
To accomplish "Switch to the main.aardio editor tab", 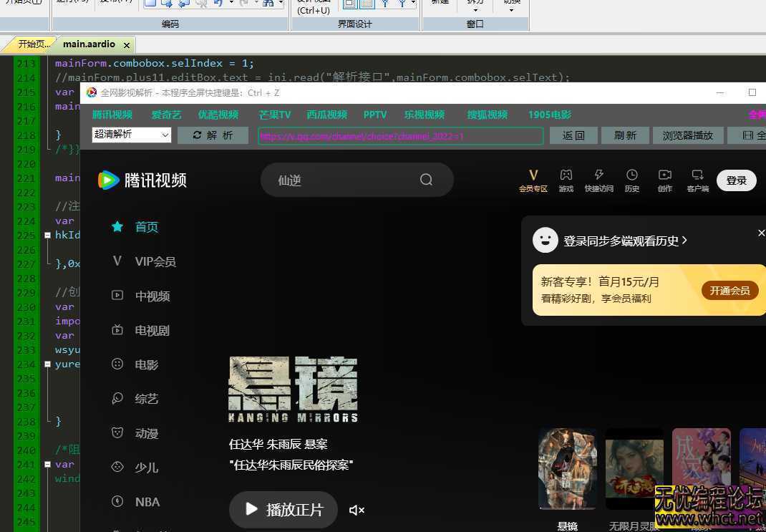I will point(89,44).
